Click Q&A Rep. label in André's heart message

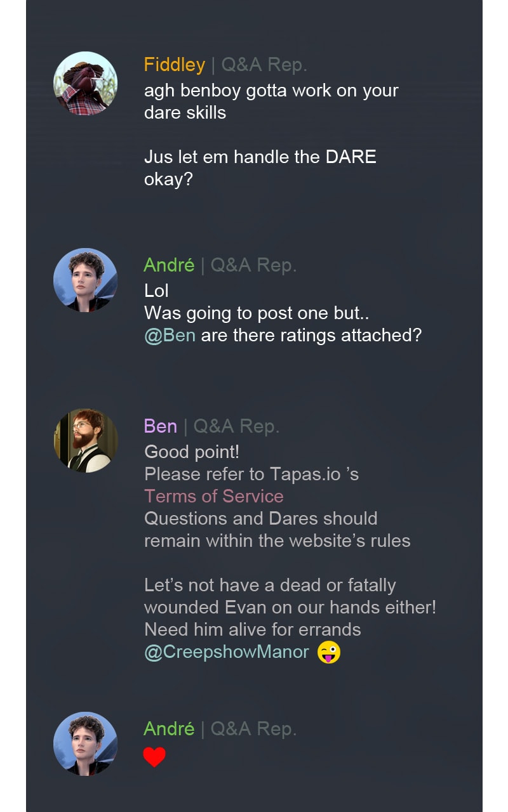coord(253,729)
